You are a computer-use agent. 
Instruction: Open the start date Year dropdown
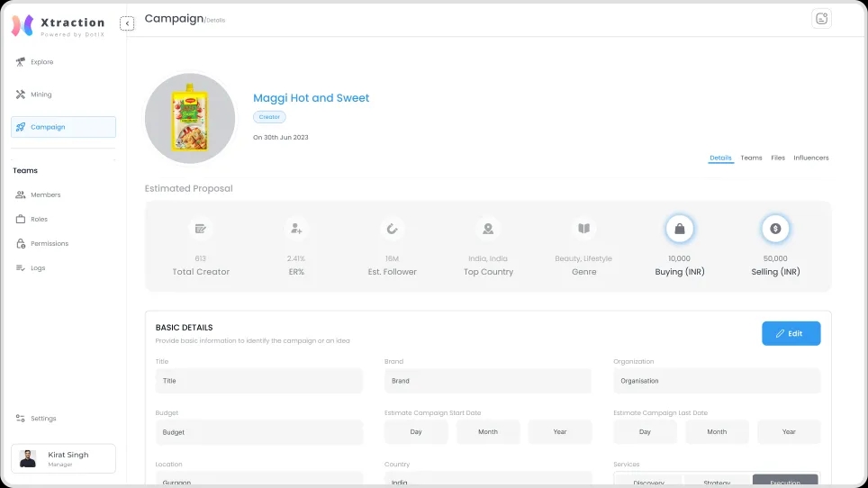coord(560,432)
